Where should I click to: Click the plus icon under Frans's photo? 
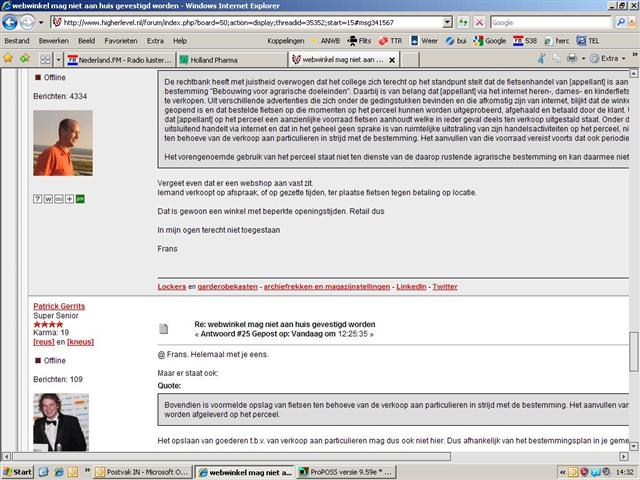click(x=69, y=199)
